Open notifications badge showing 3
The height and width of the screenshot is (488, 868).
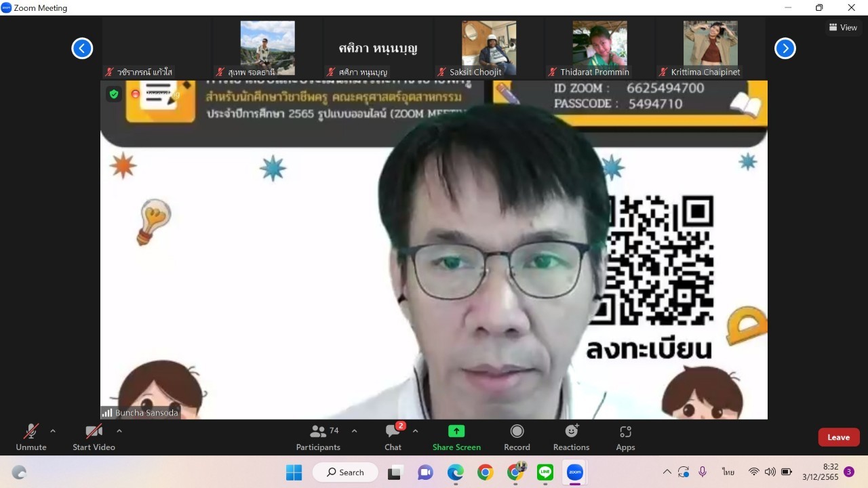point(849,472)
